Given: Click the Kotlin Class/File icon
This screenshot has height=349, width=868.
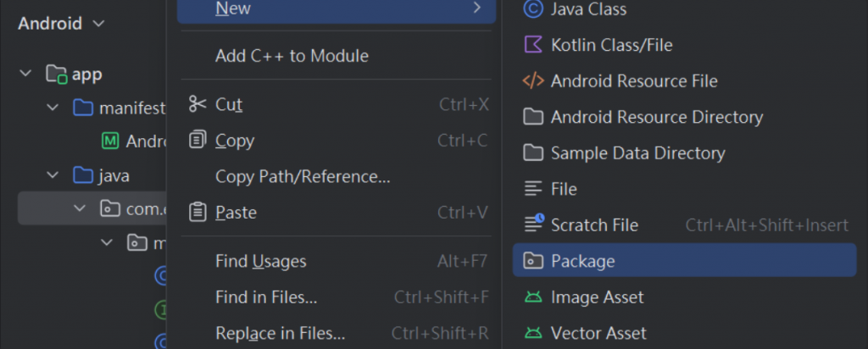Looking at the screenshot, I should (533, 45).
